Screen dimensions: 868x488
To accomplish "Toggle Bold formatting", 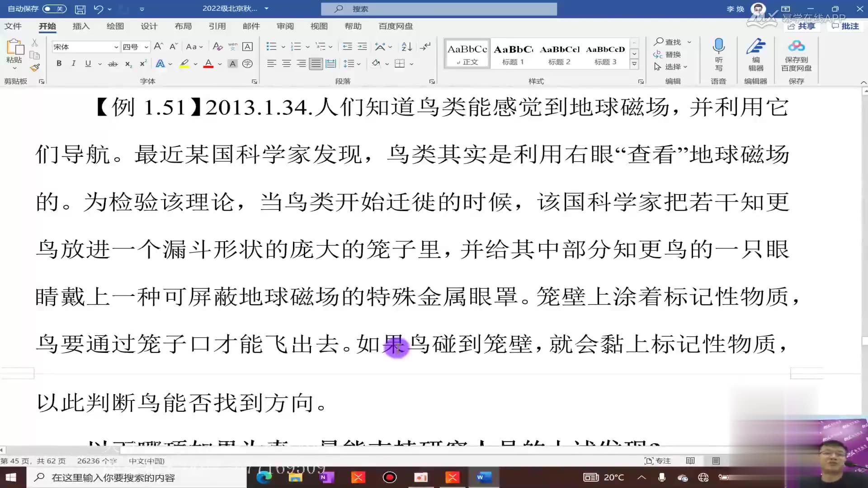I will [59, 64].
